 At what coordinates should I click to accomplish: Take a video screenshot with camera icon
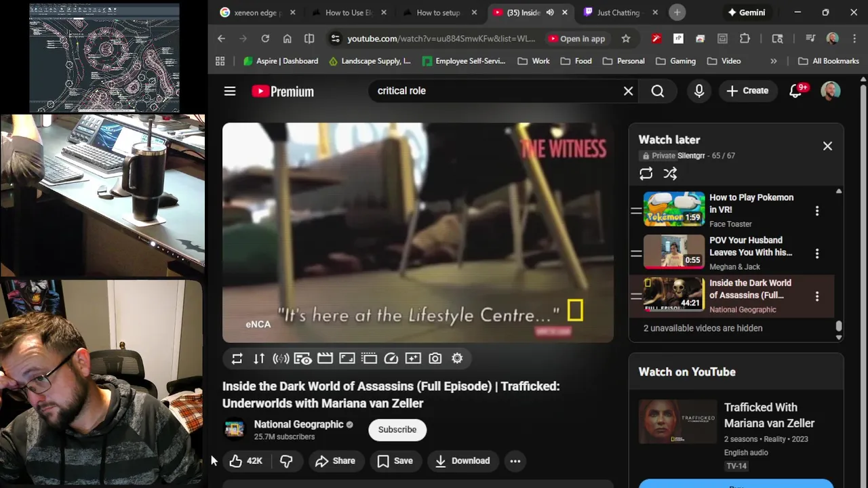[435, 359]
